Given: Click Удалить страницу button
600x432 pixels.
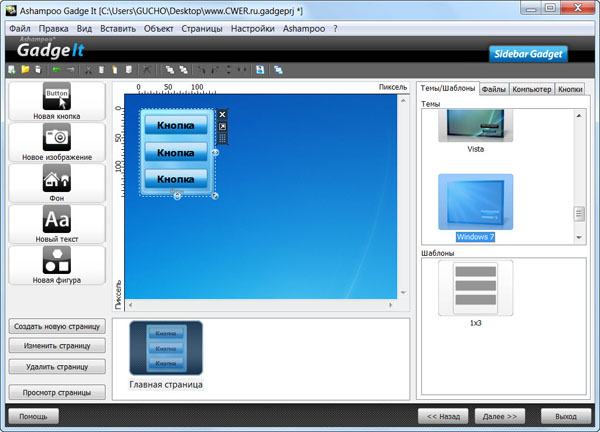Looking at the screenshot, I should pos(57,367).
